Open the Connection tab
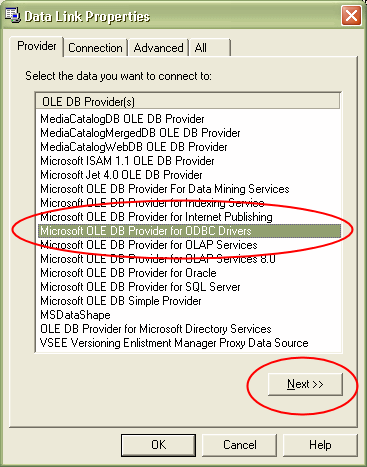The width and height of the screenshot is (367, 467). point(95,48)
